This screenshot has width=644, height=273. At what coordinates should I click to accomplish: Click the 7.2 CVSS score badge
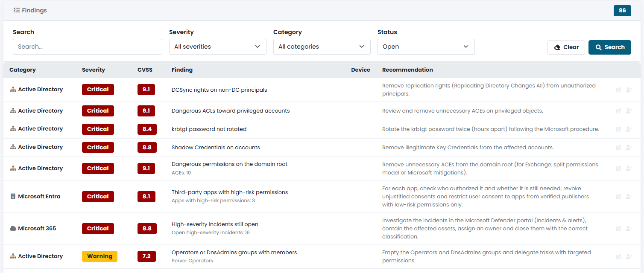pyautogui.click(x=146, y=256)
